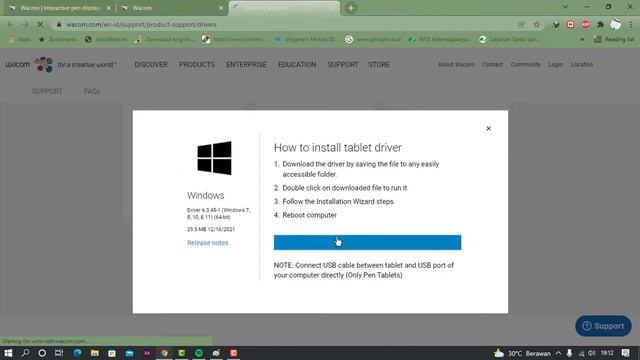Open taskbar search magnifier
This screenshot has height=360, width=640.
pos(25,353)
